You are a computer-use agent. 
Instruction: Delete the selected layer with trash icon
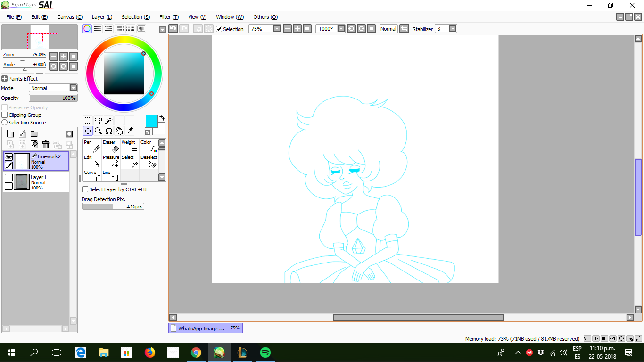click(x=46, y=144)
